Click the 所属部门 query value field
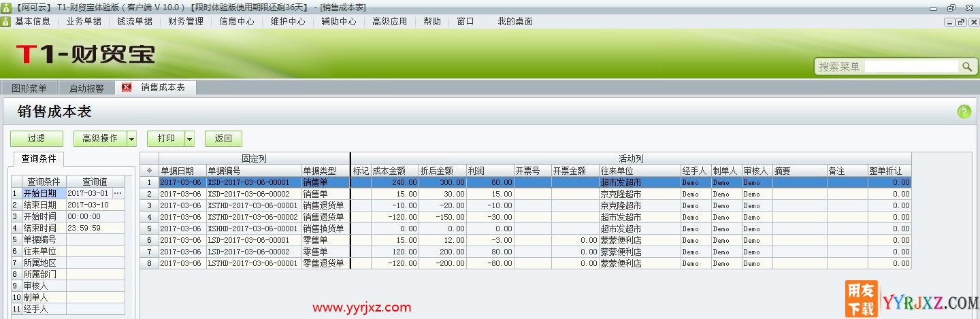 click(95, 275)
